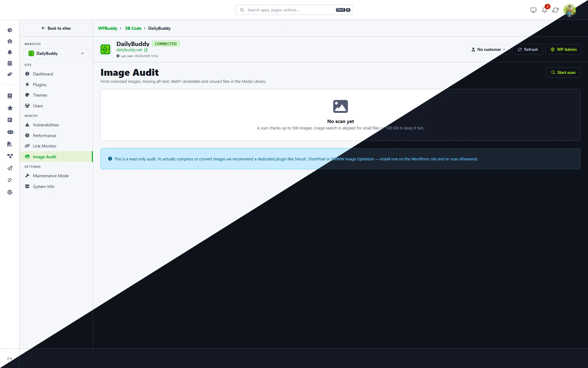
Task: Open the Themes section
Action: pos(56,95)
